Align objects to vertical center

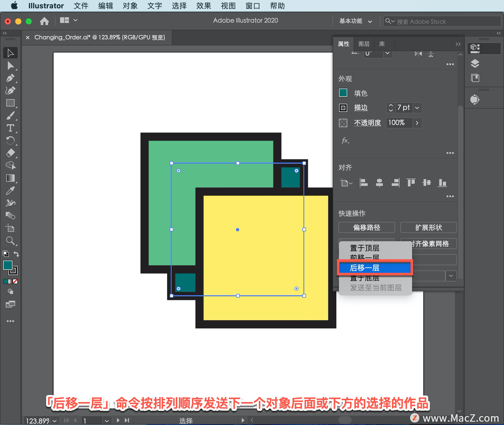(x=427, y=183)
